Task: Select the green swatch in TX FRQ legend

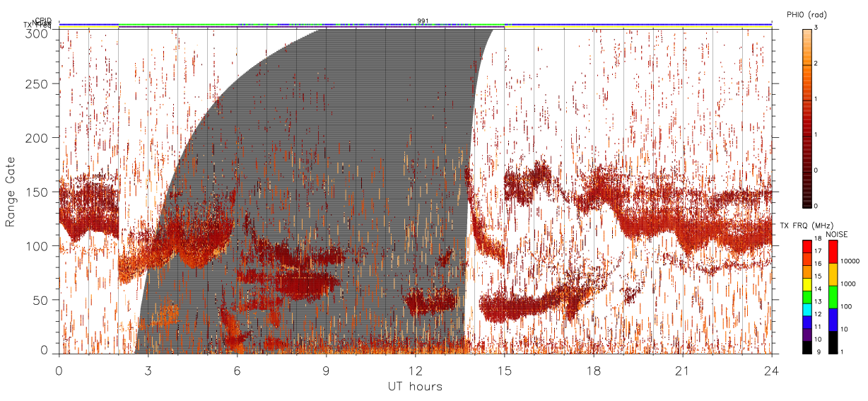Action: point(807,297)
